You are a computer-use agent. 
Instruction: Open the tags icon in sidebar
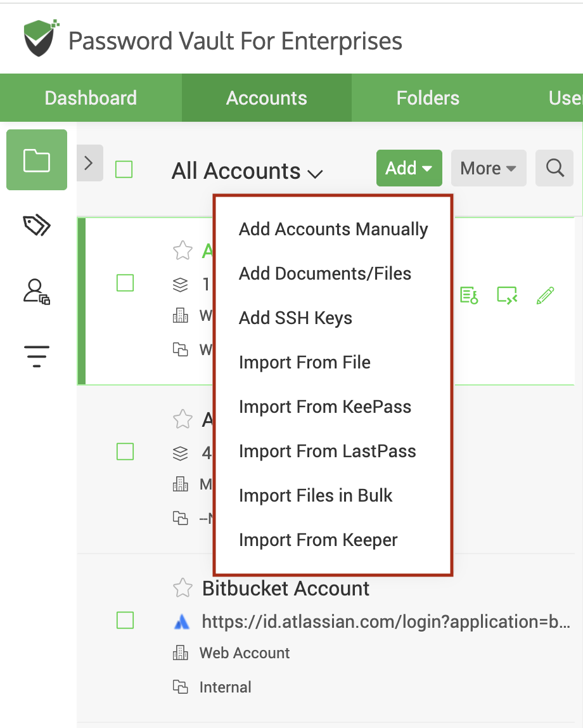pos(37,225)
